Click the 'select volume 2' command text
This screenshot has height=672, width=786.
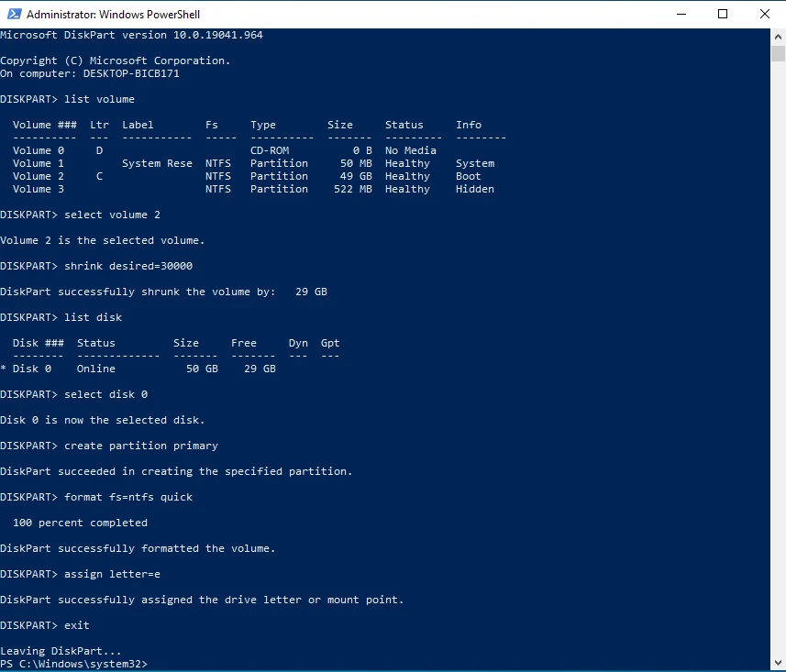[x=112, y=215]
